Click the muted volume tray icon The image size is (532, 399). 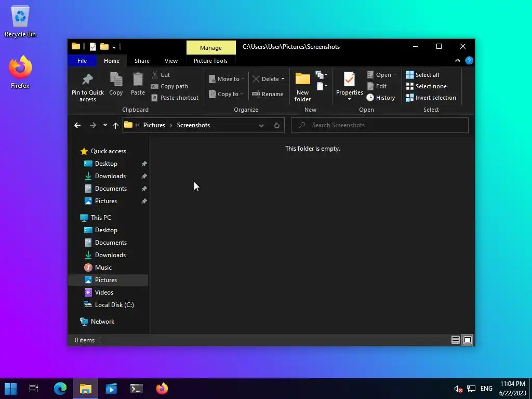(458, 389)
